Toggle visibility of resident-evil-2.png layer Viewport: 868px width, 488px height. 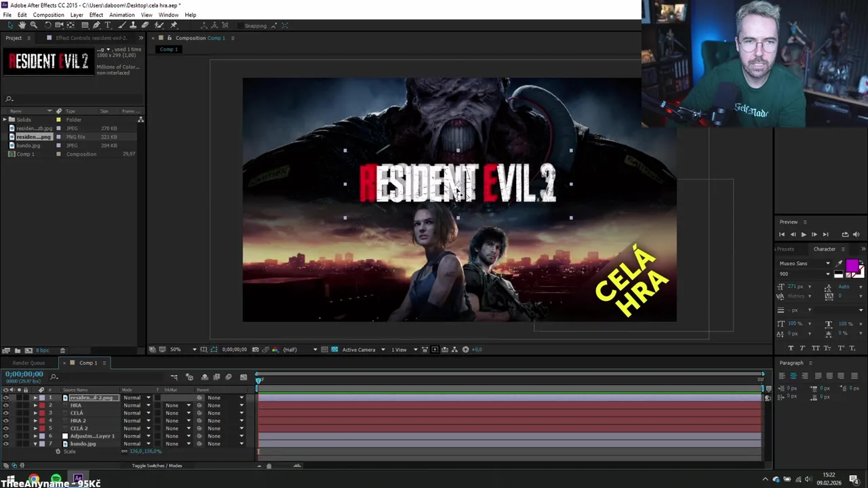[x=6, y=398]
